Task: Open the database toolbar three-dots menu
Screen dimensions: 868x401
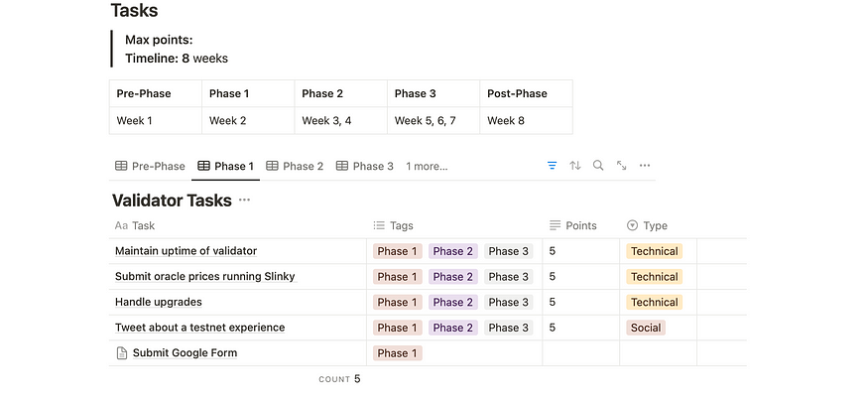Action: pos(645,165)
